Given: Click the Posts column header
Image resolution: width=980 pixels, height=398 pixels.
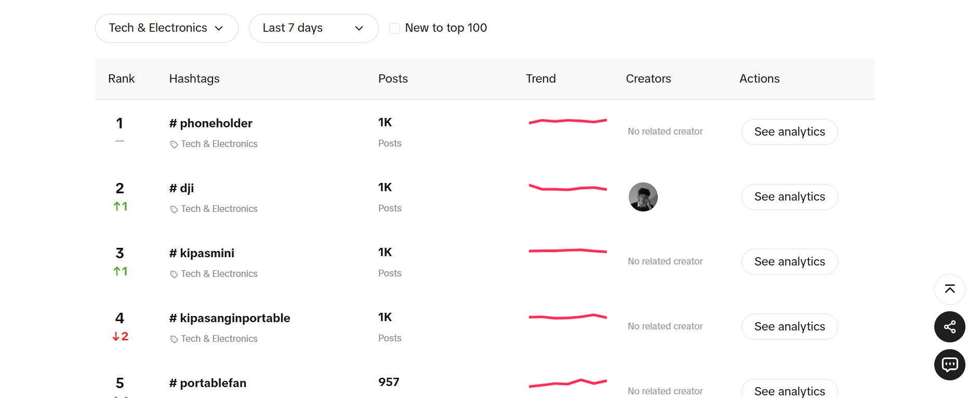Looking at the screenshot, I should click(393, 78).
